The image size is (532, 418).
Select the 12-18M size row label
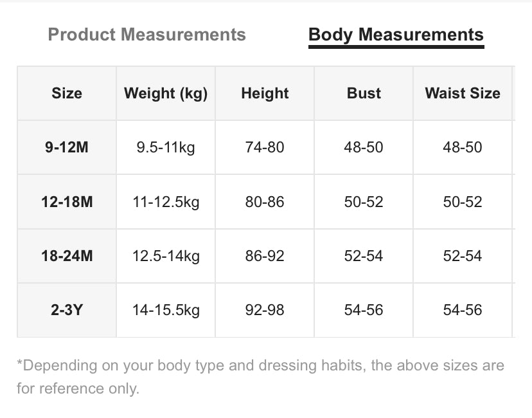[x=67, y=202]
